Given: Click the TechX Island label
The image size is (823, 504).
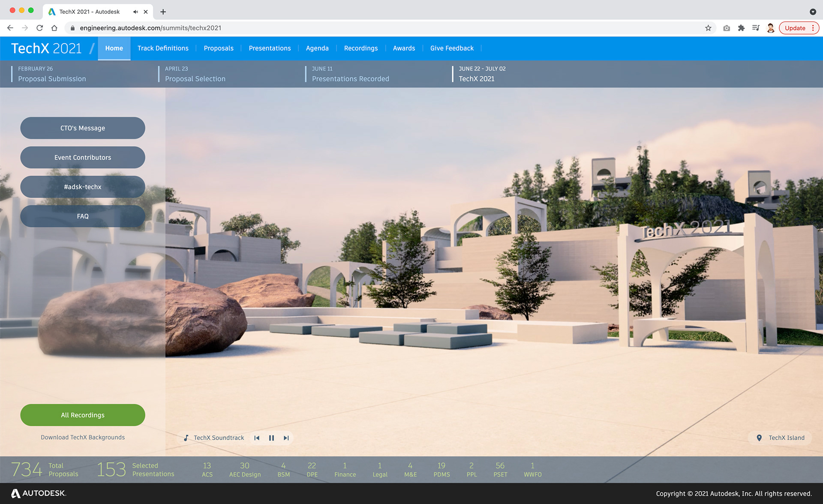Looking at the screenshot, I should click(787, 438).
